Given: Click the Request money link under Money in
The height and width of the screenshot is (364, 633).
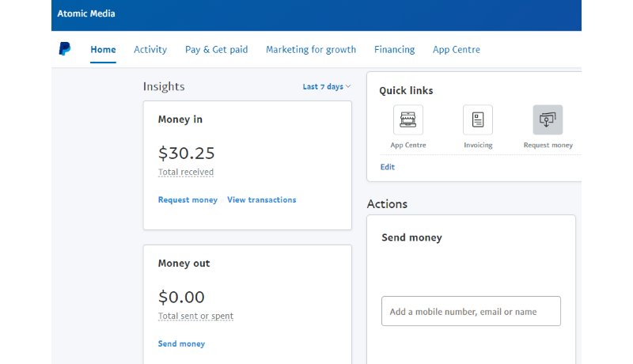Looking at the screenshot, I should 188,200.
